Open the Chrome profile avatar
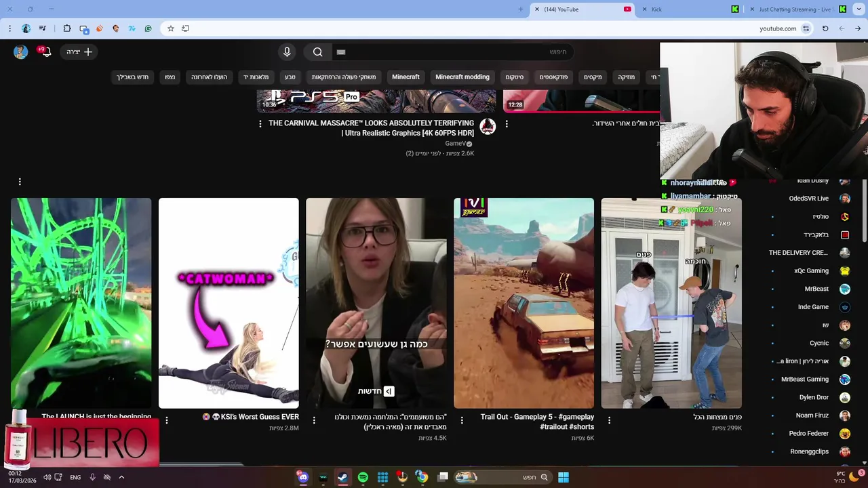The image size is (868, 488). (26, 28)
